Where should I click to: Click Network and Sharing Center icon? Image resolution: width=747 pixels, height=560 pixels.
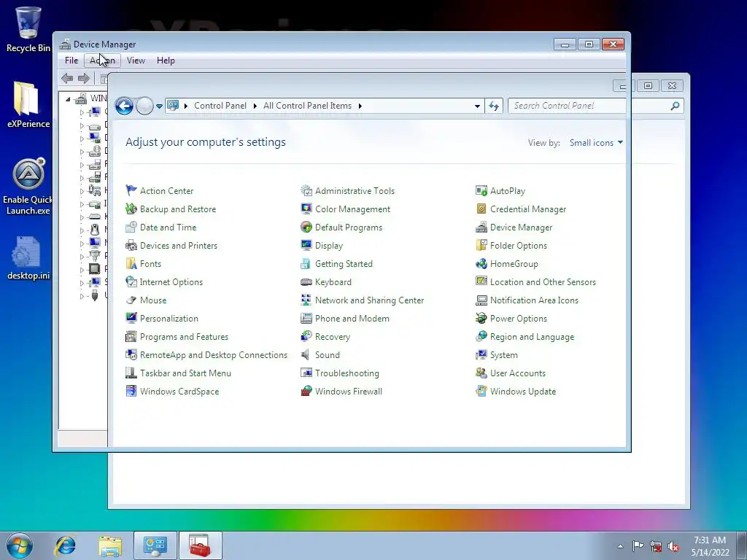click(x=306, y=300)
